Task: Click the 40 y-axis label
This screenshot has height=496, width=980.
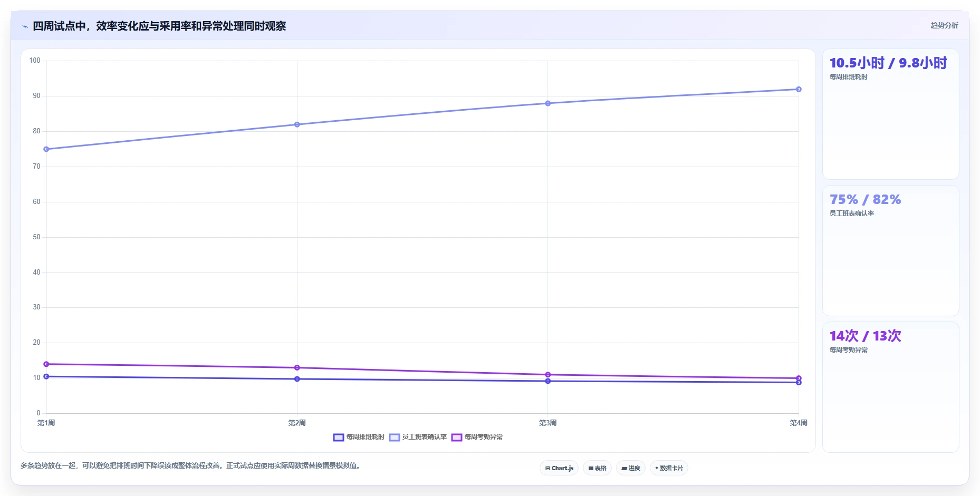Action: 36,273
